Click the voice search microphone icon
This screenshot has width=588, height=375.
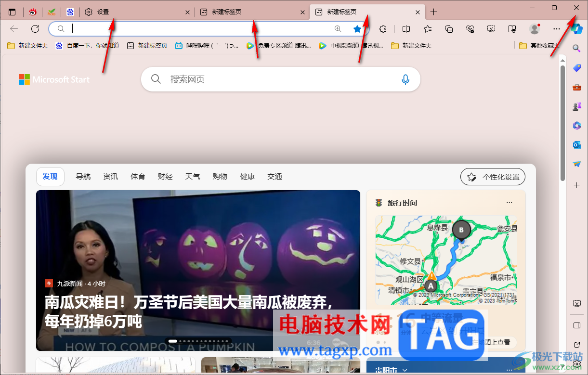pos(405,79)
